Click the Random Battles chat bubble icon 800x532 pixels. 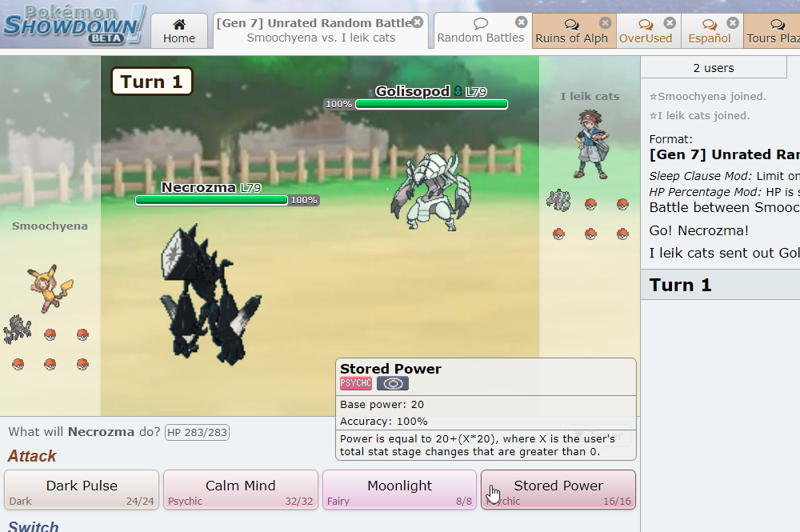(481, 23)
